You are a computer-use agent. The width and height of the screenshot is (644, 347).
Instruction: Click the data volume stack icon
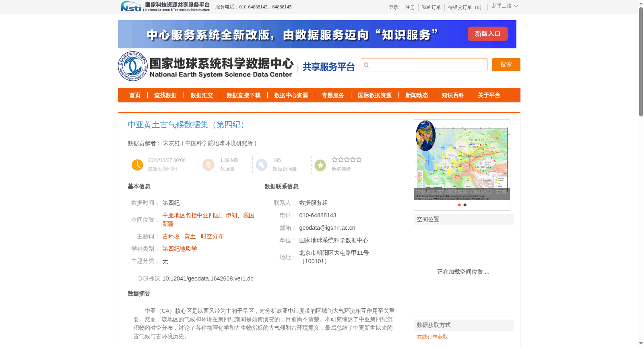(x=208, y=165)
